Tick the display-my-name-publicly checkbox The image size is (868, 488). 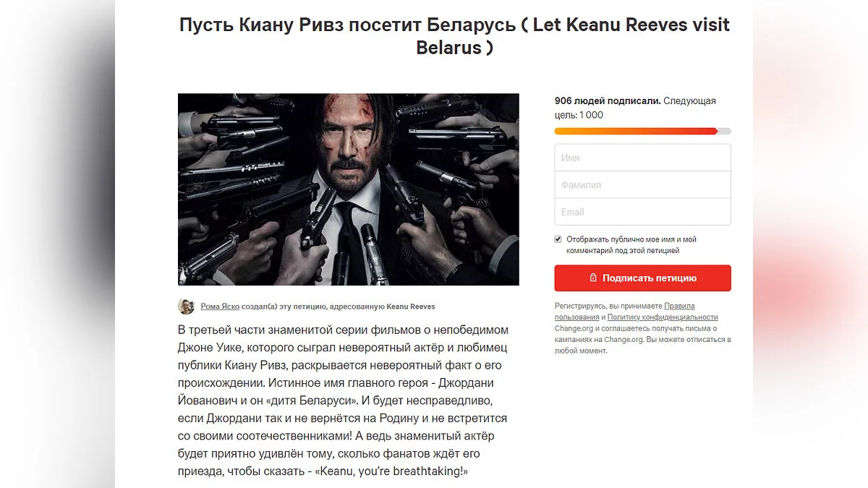(x=558, y=239)
